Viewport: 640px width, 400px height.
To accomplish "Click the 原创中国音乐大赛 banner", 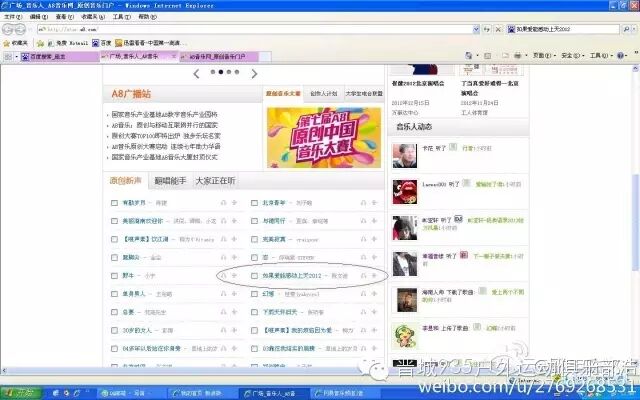I will pyautogui.click(x=324, y=138).
